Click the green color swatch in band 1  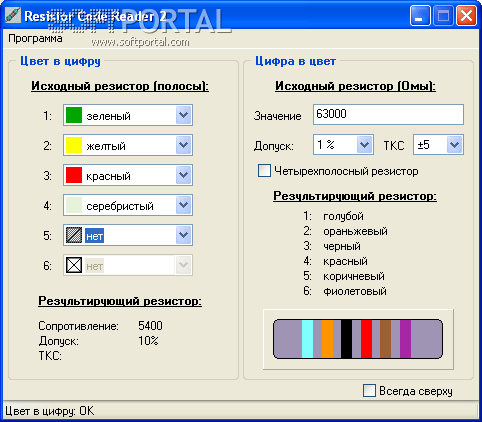74,115
